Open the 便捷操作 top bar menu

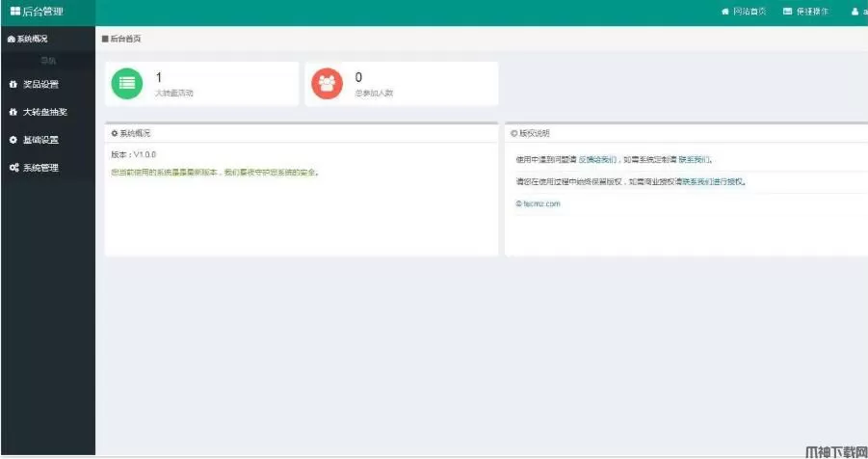pos(806,11)
